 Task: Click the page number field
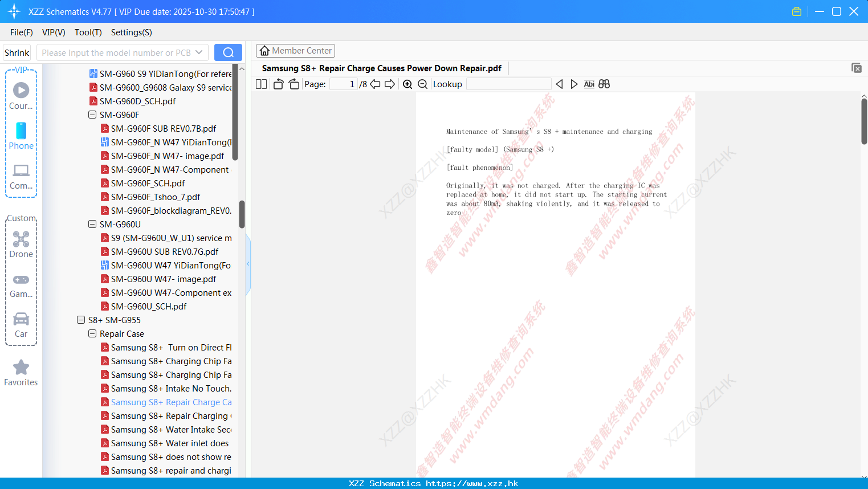[x=344, y=84]
